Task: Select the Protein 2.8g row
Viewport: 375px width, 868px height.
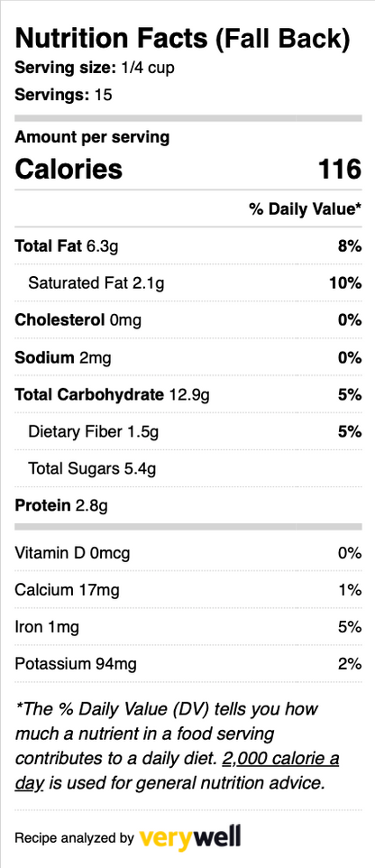Action: pos(188,505)
